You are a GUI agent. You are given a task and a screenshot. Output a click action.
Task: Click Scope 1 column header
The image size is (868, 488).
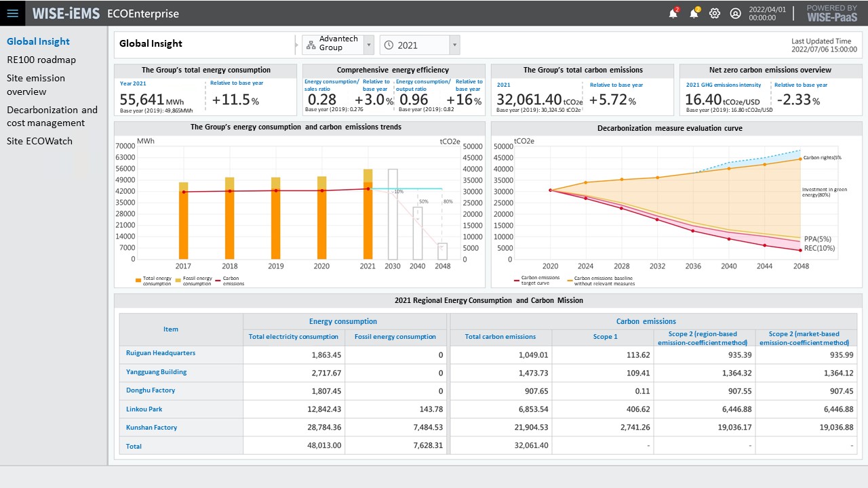606,336
